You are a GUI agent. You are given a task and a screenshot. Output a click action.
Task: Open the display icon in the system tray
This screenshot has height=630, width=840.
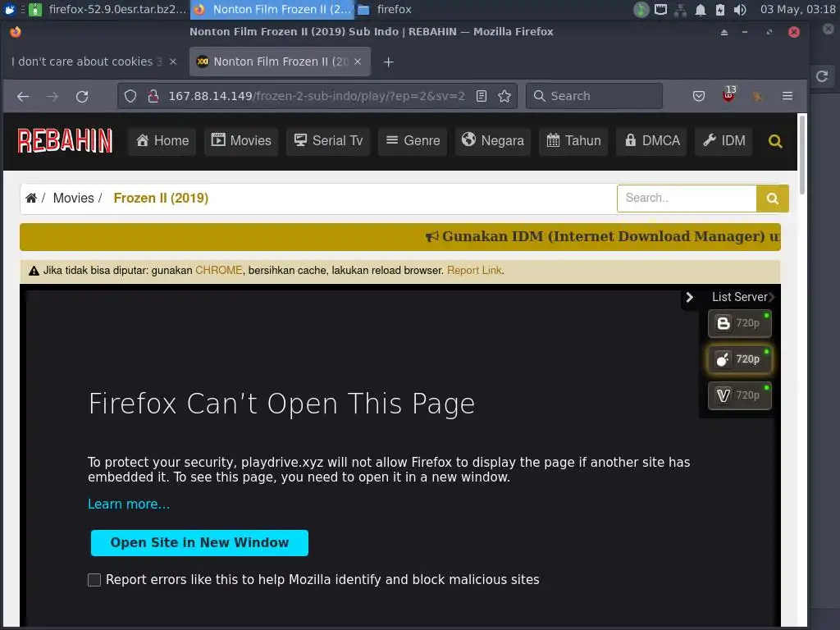(660, 9)
